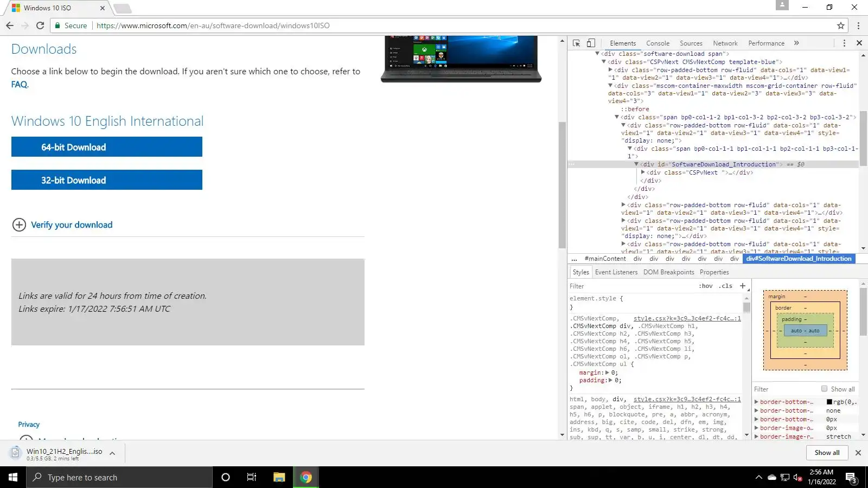Reload the Windows 10 ISO page
This screenshot has width=868, height=488.
(40, 25)
